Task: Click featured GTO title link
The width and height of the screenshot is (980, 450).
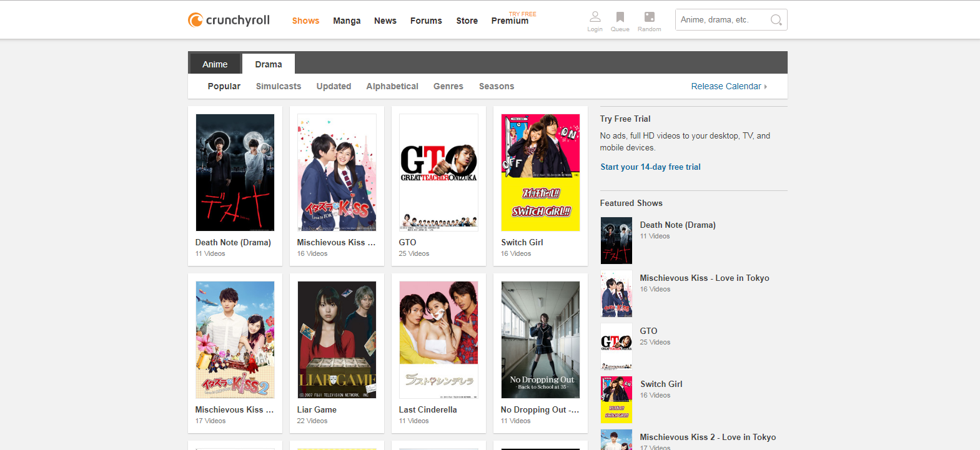Action: tap(648, 331)
